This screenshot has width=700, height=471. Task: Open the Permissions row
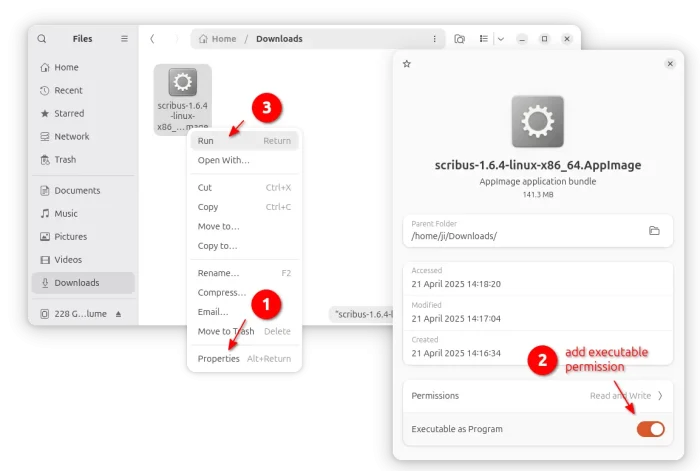[538, 396]
